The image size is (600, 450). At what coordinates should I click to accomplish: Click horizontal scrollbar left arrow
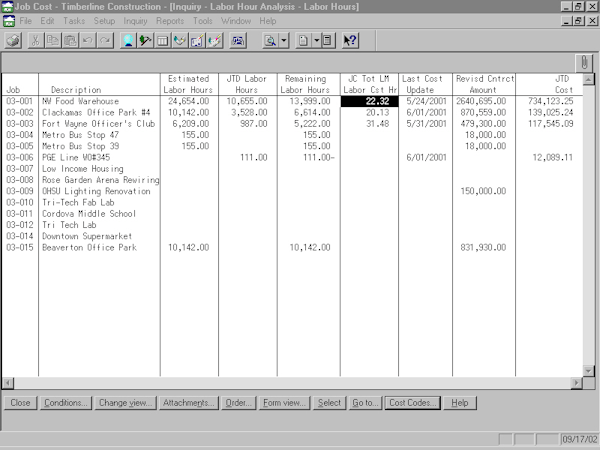[8, 383]
